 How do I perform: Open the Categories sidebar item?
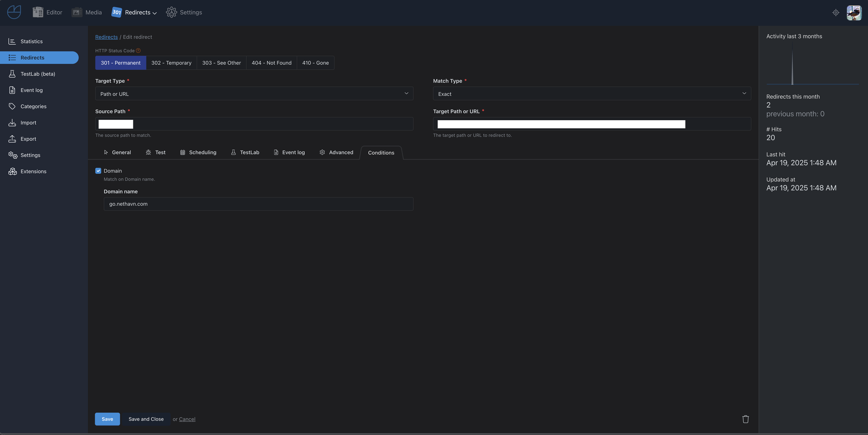(33, 107)
